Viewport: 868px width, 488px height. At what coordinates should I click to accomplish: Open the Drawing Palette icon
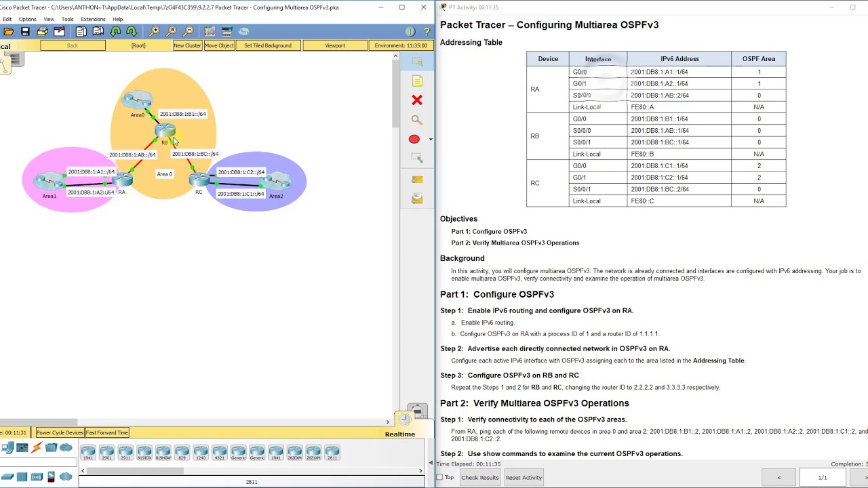tap(210, 32)
